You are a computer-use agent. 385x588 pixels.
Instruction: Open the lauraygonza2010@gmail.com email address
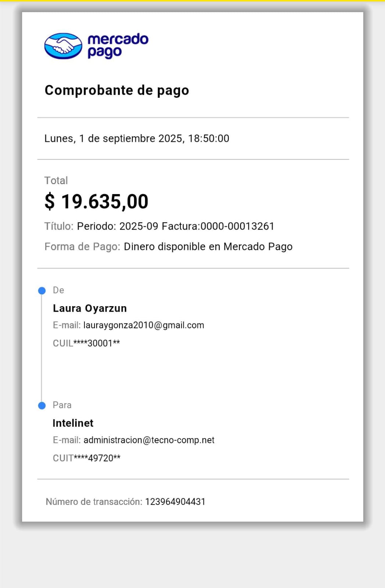pos(144,325)
